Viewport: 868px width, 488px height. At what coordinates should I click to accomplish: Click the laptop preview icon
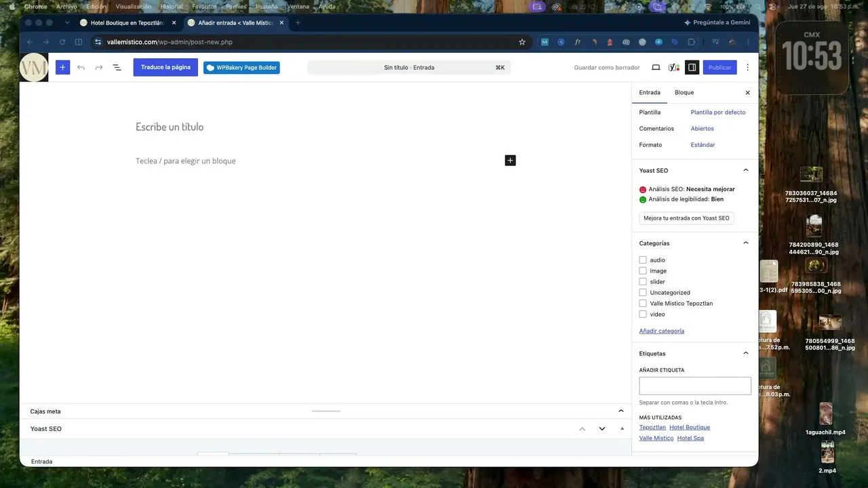[x=656, y=67]
